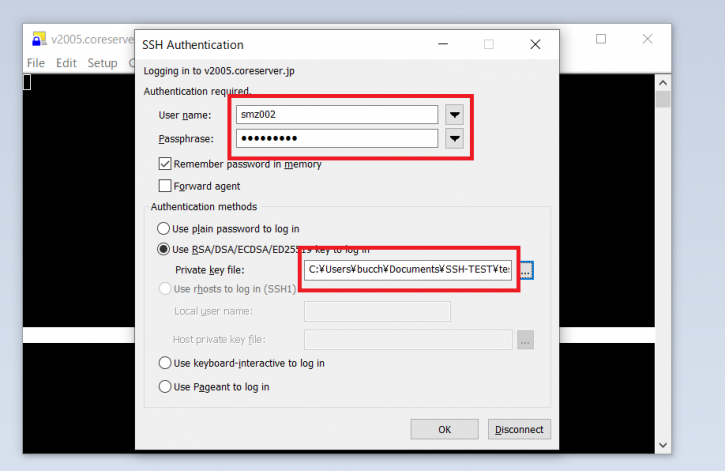Choose Use keyboard-interactive to log in
Viewport: 725px width, 471px height.
point(164,363)
